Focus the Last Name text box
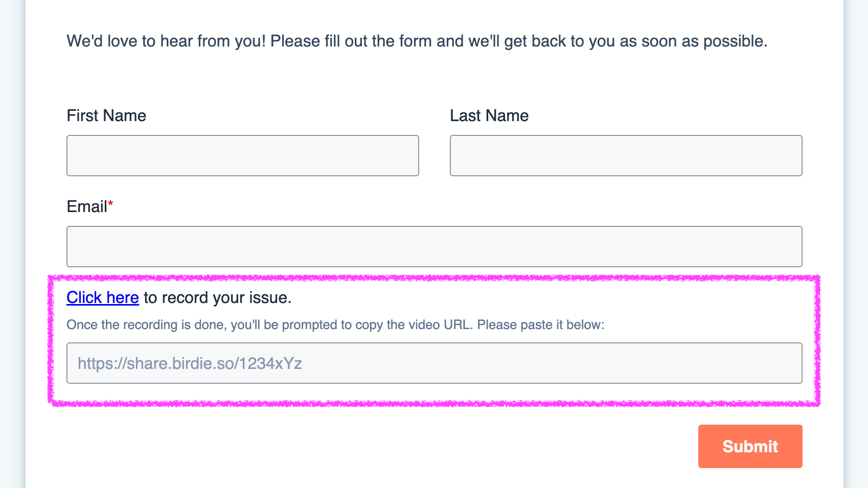This screenshot has width=868, height=488. point(626,155)
